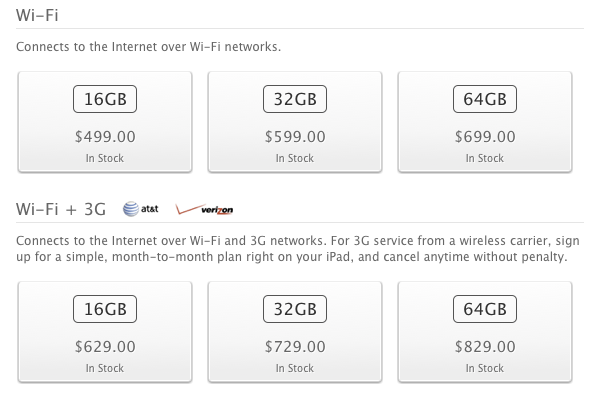The width and height of the screenshot is (597, 403).
Task: Select the Wi-Fi + 3G 16GB model for $629.00
Action: click(x=105, y=332)
